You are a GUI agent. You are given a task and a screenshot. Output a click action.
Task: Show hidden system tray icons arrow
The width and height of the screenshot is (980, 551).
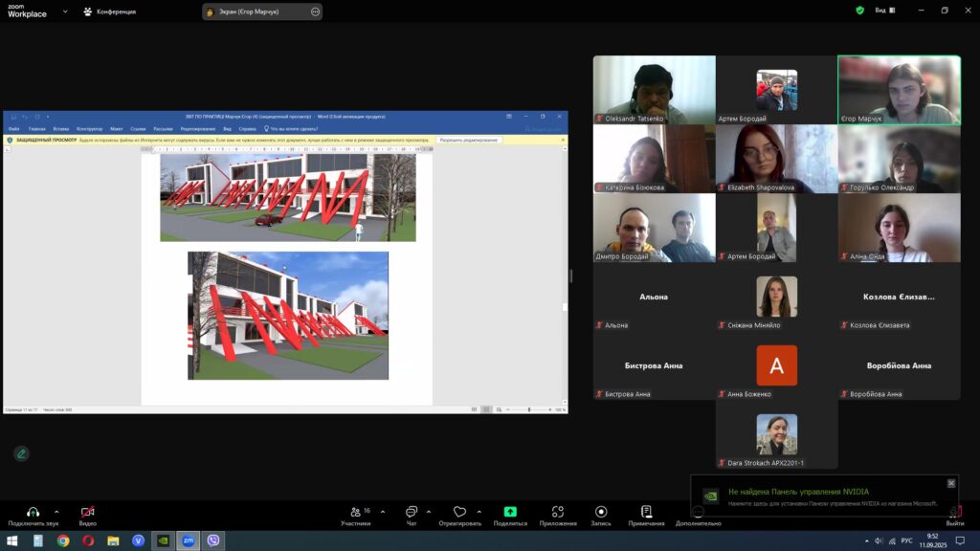point(866,541)
